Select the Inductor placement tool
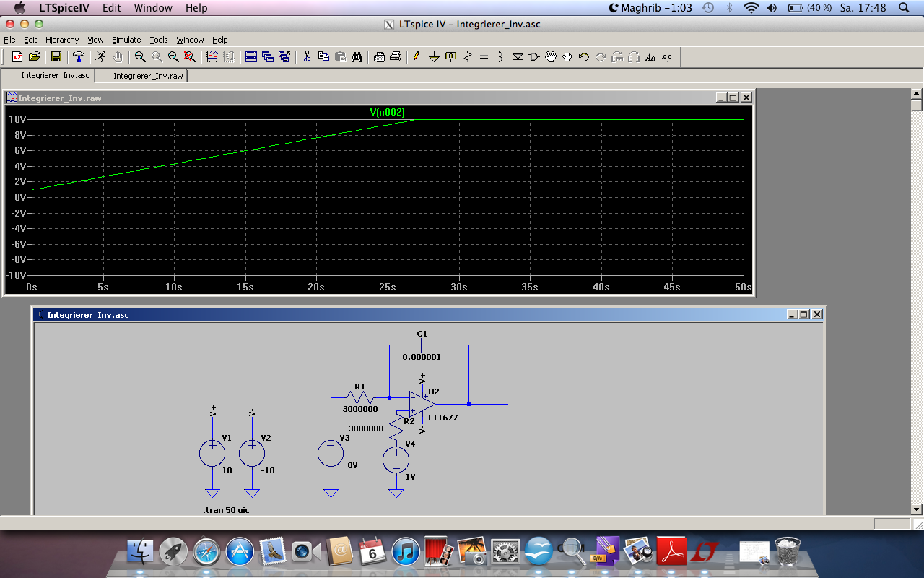The width and height of the screenshot is (924, 578). pos(501,57)
